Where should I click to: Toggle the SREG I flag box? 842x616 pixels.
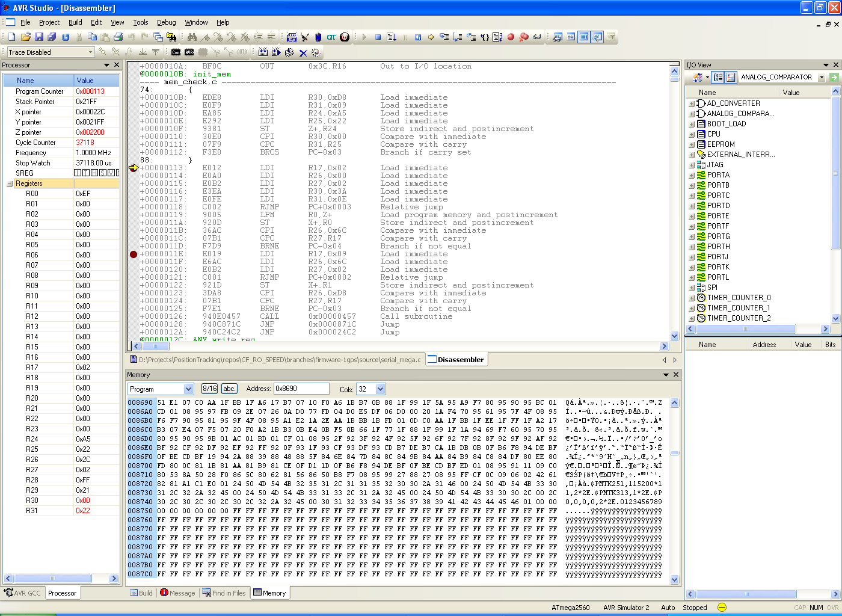(x=78, y=173)
